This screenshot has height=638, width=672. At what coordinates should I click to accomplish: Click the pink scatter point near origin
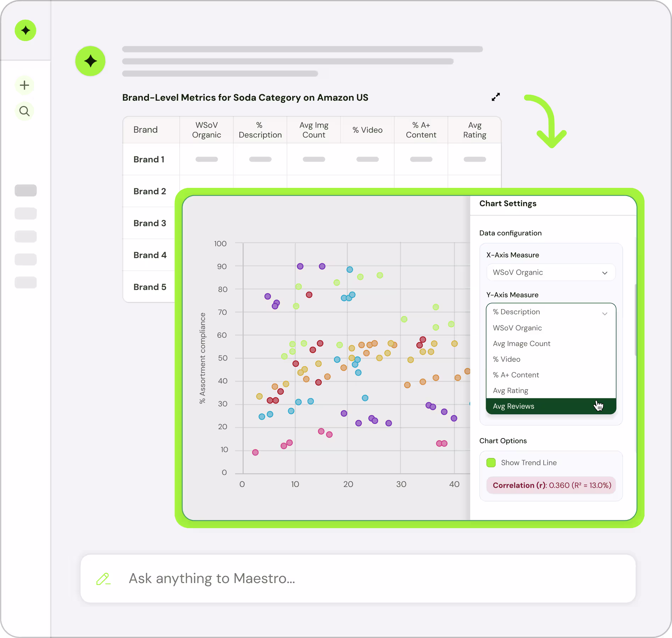(x=255, y=453)
